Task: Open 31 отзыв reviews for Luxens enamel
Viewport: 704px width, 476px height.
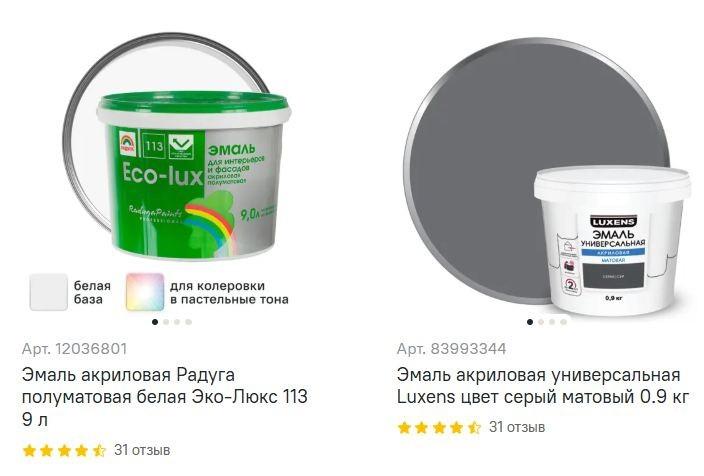Action: coord(517,427)
